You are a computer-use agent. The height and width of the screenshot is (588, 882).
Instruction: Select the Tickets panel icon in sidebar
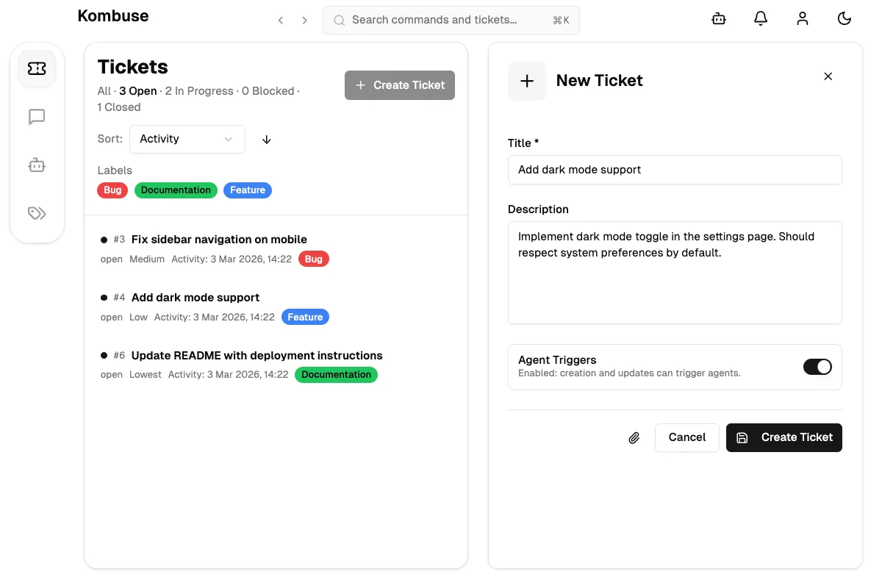tap(37, 68)
